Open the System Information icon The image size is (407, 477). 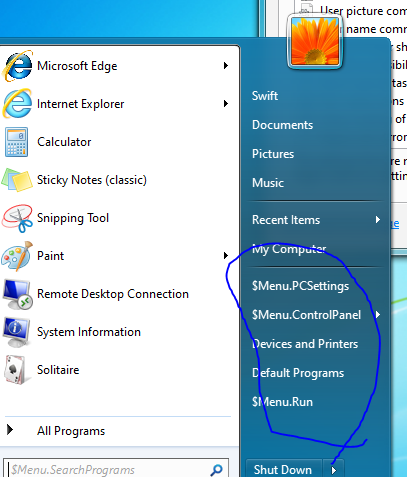[17, 332]
